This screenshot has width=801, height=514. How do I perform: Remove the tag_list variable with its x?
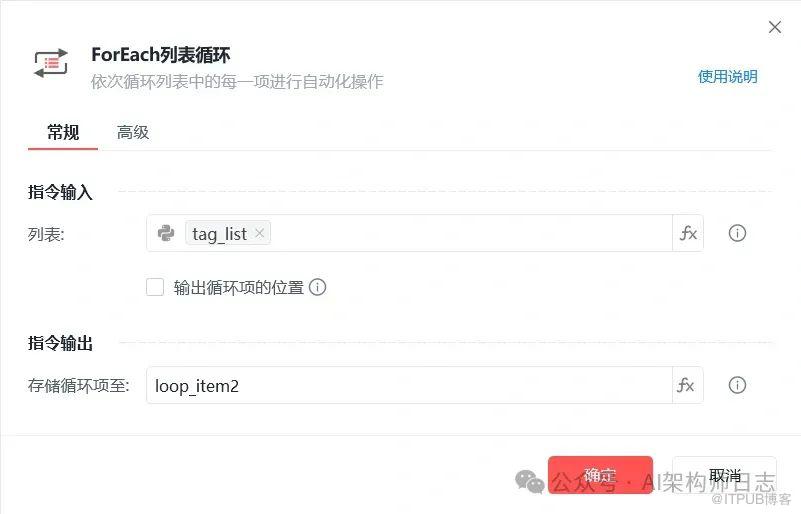coord(260,233)
